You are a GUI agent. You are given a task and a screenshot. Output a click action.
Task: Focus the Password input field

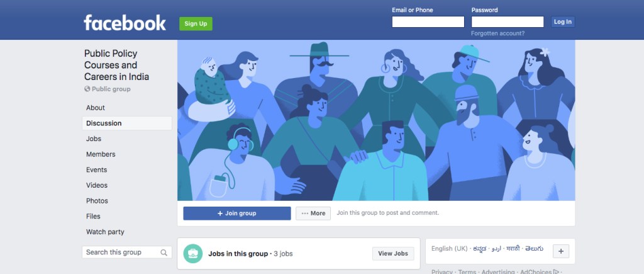click(x=508, y=22)
